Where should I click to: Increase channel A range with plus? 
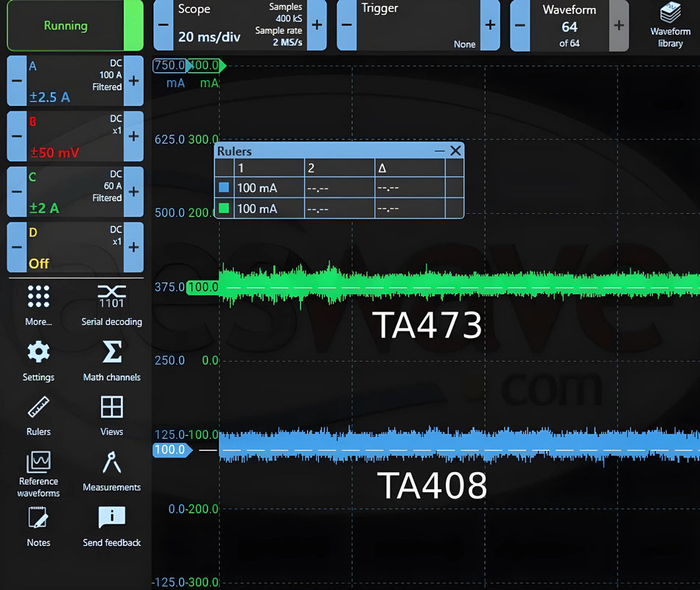pyautogui.click(x=133, y=81)
